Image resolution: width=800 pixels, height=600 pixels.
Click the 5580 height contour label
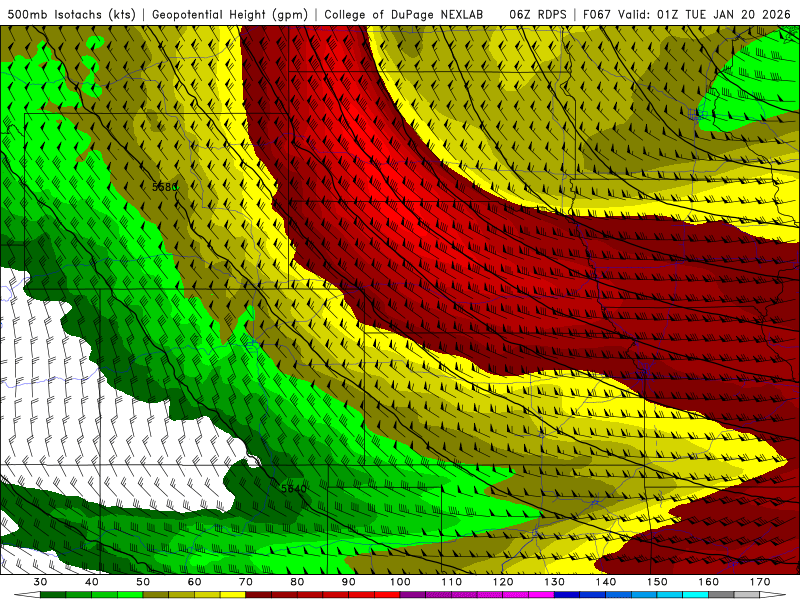[164, 187]
